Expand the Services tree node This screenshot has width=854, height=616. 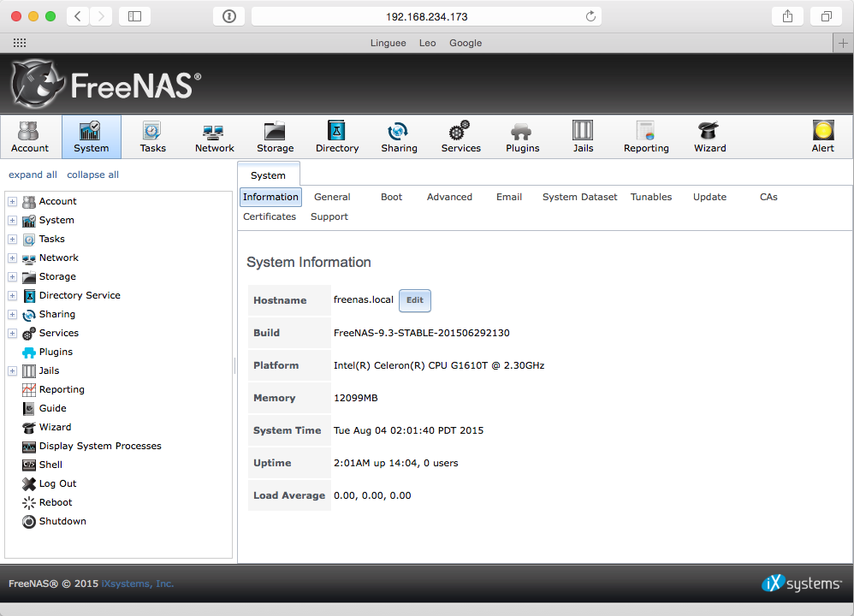(12, 334)
